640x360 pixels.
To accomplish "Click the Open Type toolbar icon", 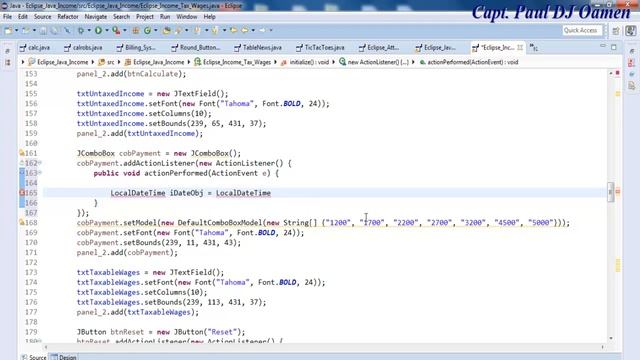I will 166,31.
